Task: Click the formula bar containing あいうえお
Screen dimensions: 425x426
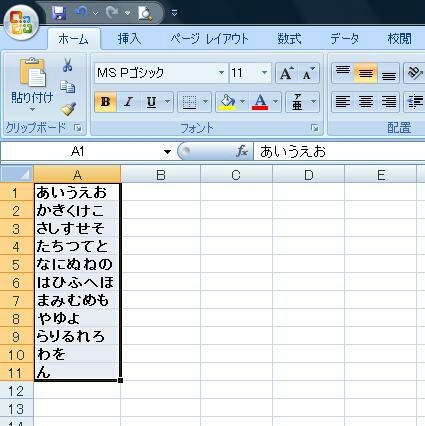Action: click(x=339, y=152)
